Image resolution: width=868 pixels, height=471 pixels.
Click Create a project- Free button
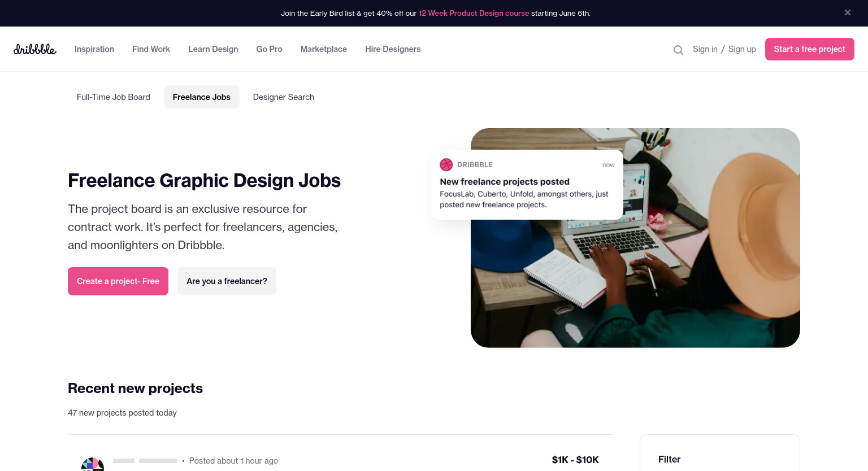click(x=118, y=281)
